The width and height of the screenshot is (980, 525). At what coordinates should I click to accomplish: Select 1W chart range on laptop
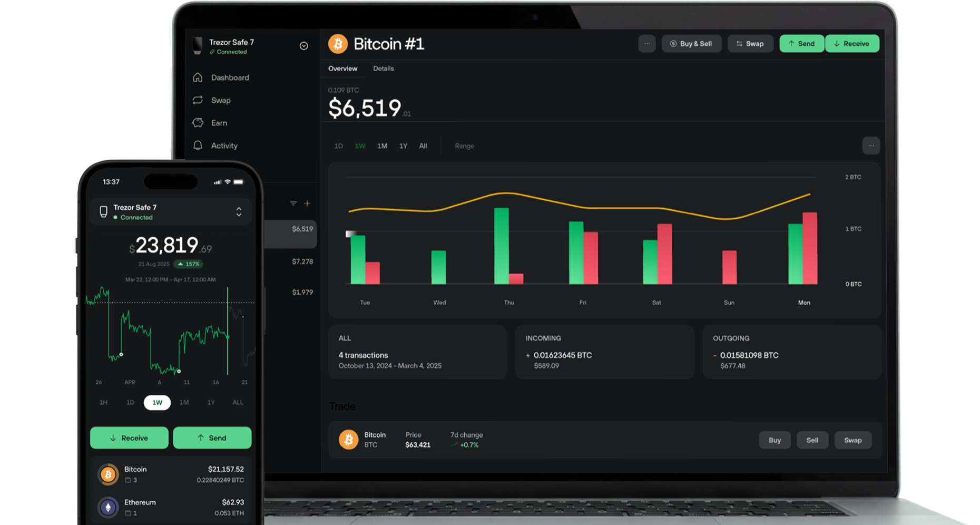tap(360, 146)
